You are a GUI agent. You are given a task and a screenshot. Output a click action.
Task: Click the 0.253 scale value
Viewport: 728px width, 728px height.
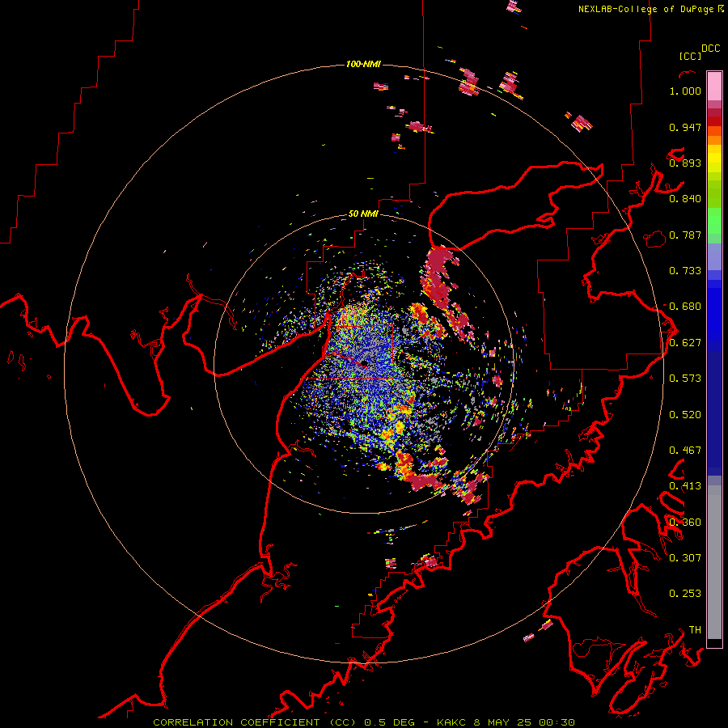click(685, 594)
